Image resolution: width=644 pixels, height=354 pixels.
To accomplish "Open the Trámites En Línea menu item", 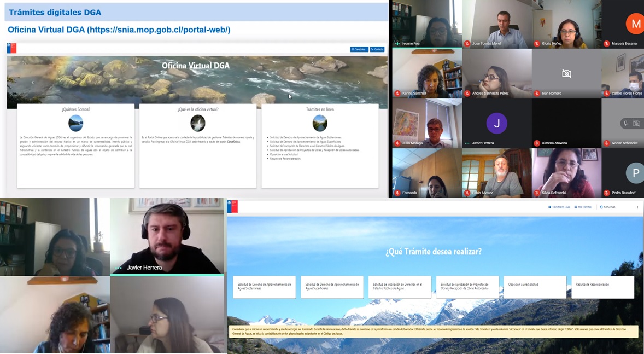I will (x=559, y=207).
